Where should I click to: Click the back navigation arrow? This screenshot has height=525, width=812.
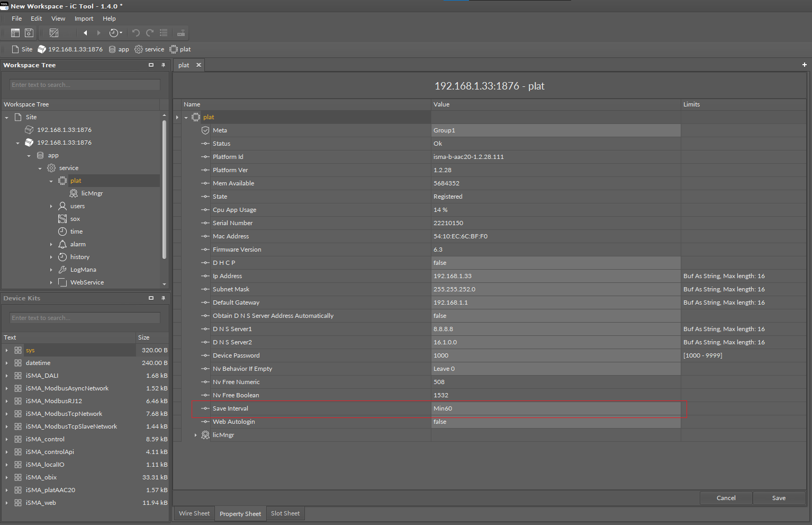coord(85,33)
